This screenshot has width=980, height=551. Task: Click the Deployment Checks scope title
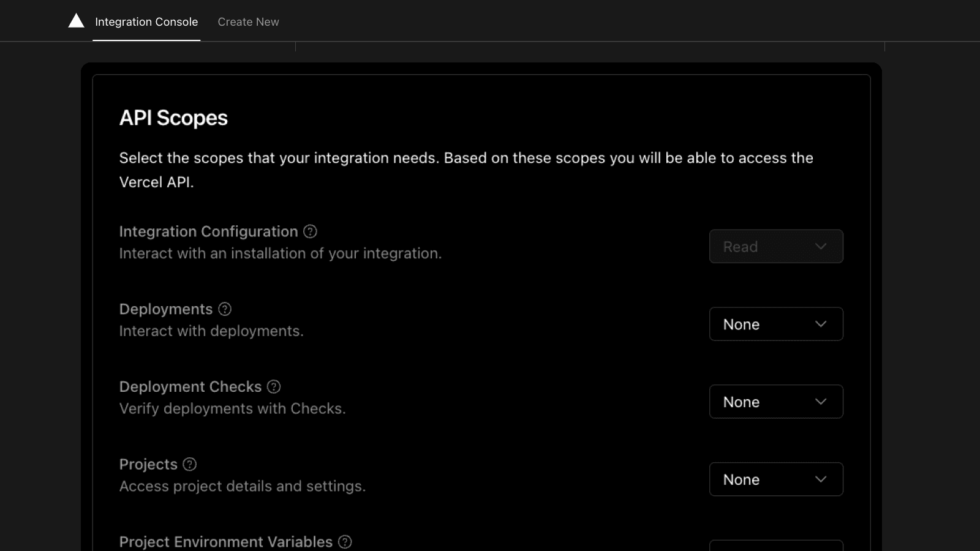pyautogui.click(x=190, y=387)
